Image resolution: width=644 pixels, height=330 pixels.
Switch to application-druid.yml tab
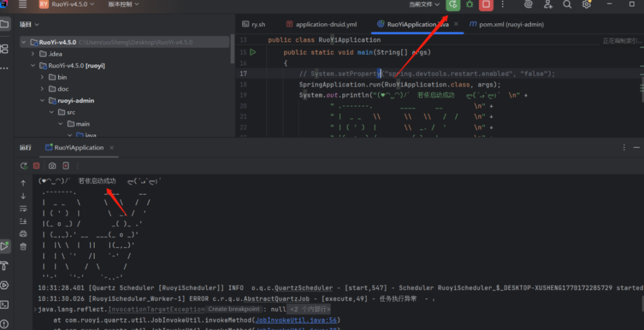click(321, 24)
